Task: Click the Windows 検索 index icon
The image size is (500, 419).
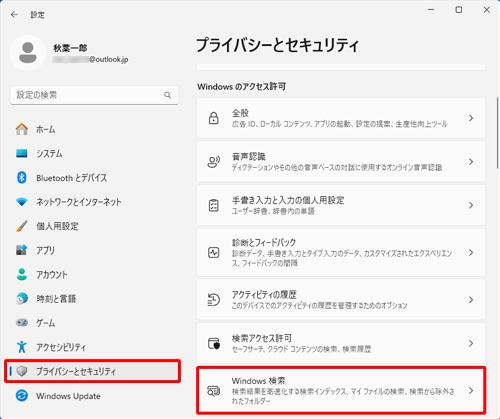Action: tap(214, 391)
